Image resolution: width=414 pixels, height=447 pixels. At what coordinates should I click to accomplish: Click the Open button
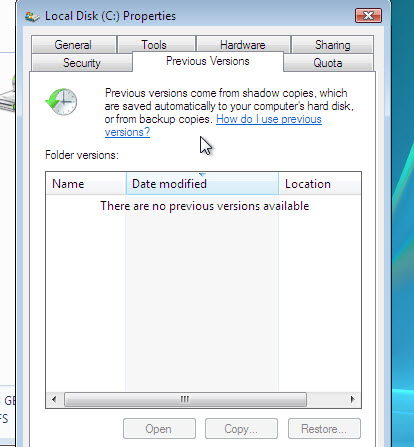click(x=159, y=429)
